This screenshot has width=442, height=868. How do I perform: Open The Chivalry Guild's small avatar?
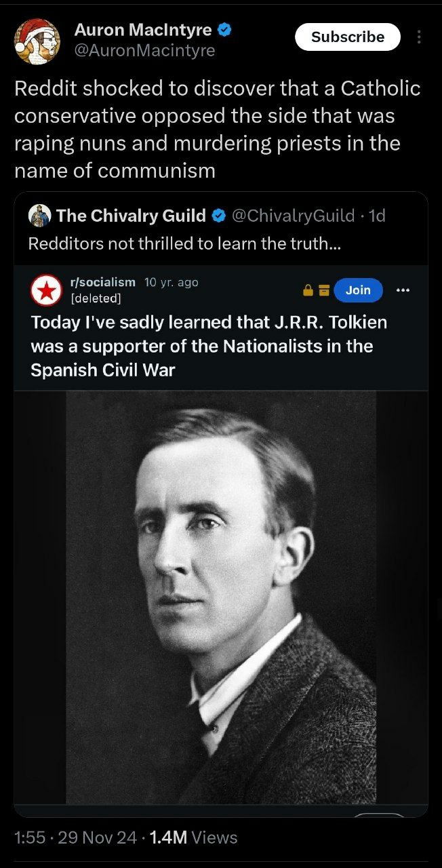[40, 216]
